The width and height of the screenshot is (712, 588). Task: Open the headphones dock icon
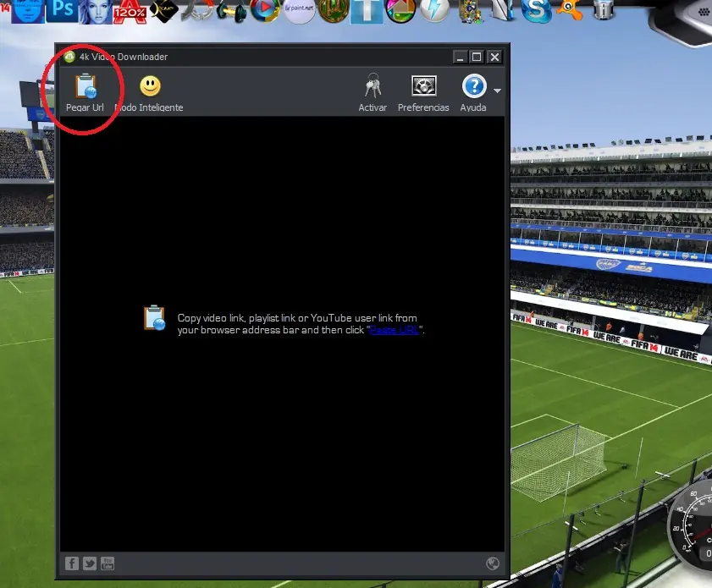pos(232,11)
